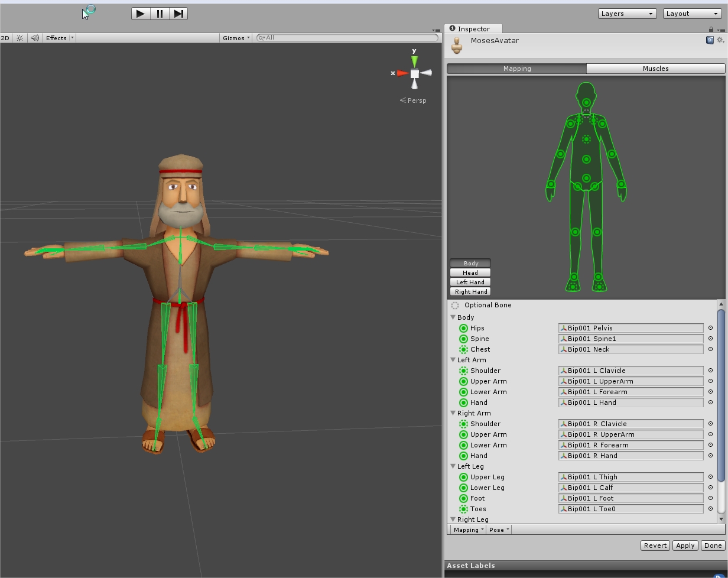Viewport: 728px width, 578px height.
Task: Toggle scene lighting sun icon
Action: tap(20, 38)
